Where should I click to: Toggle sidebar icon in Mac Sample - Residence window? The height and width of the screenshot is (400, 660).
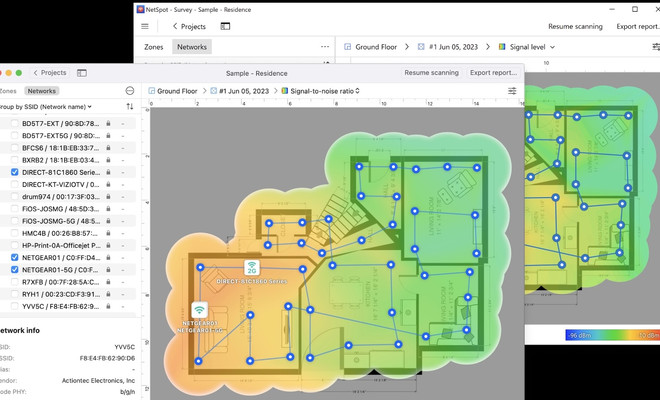point(82,73)
